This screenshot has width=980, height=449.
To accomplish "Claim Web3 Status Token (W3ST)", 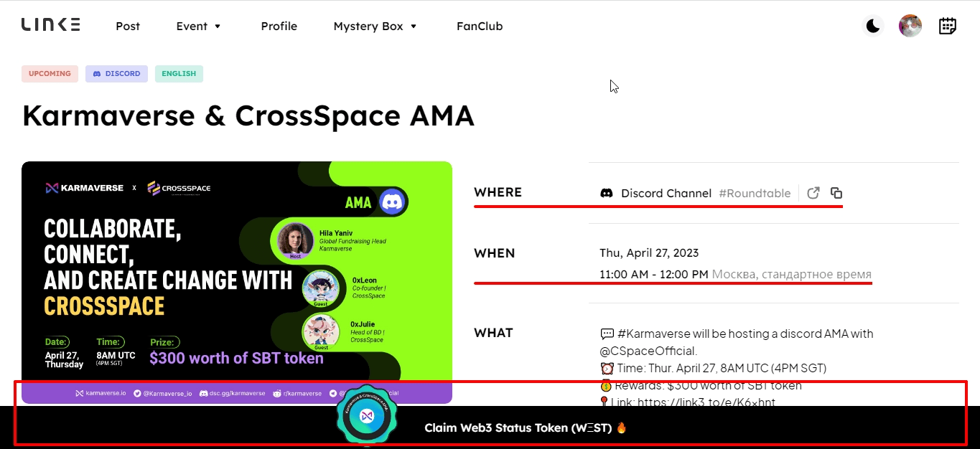I will (x=526, y=428).
